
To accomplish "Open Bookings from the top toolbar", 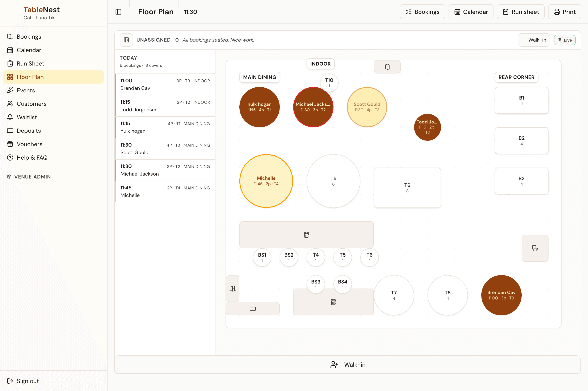I will click(423, 12).
